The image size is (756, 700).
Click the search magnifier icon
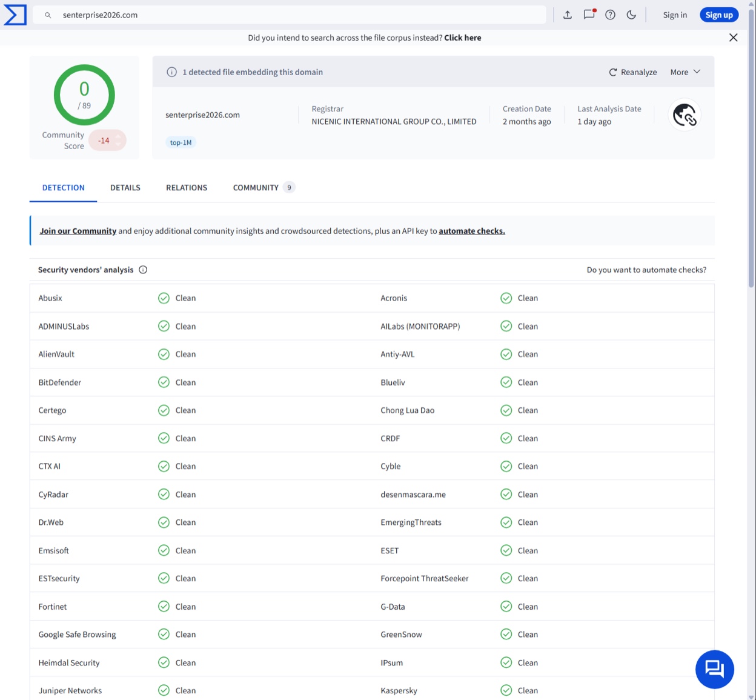click(48, 15)
